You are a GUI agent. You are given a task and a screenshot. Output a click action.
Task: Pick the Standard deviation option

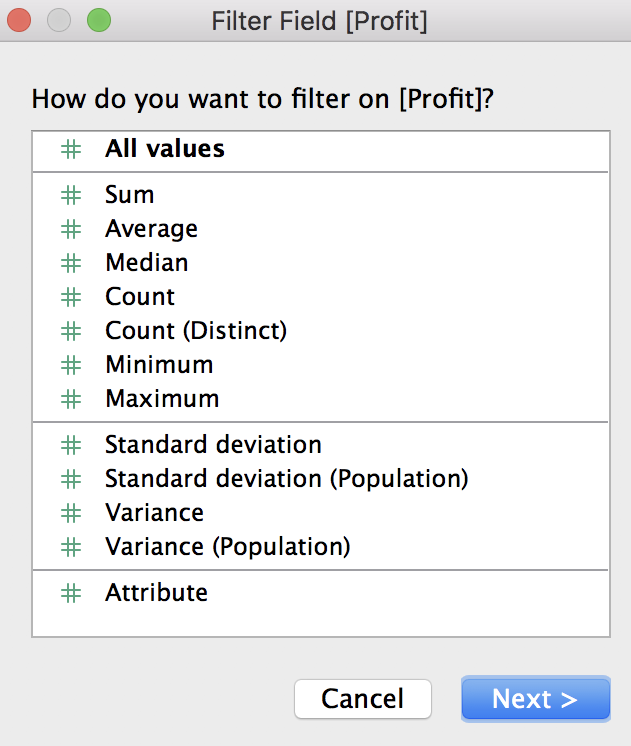click(x=321, y=445)
